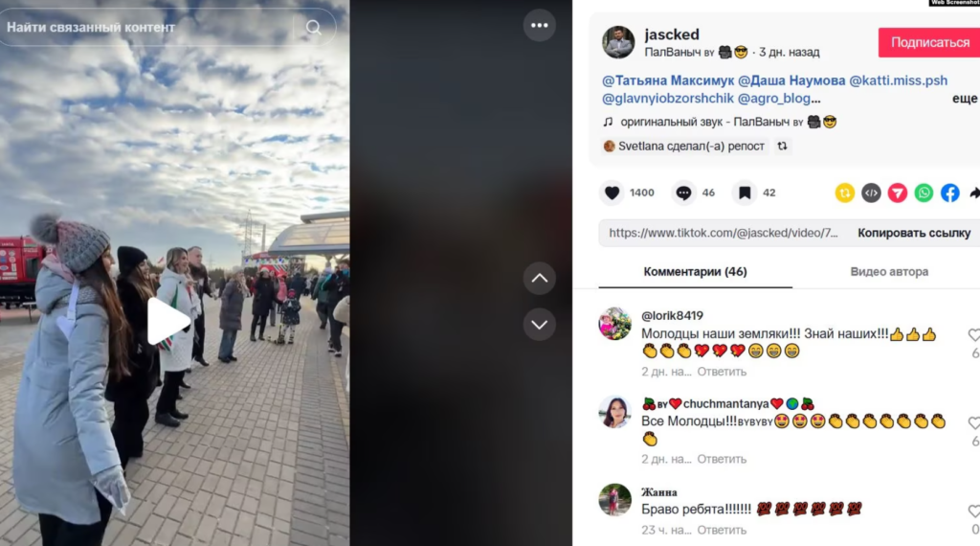
Task: Expand description with "еще"
Action: pos(965,99)
